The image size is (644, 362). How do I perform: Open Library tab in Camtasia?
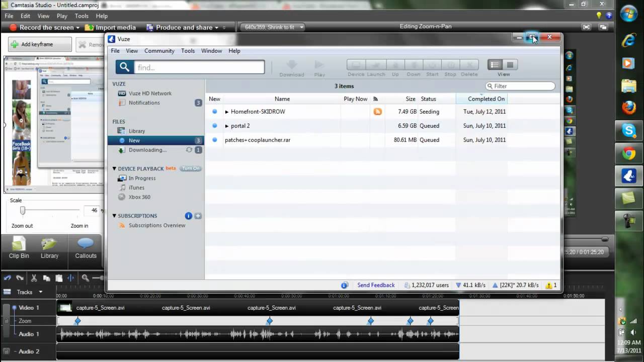[49, 248]
